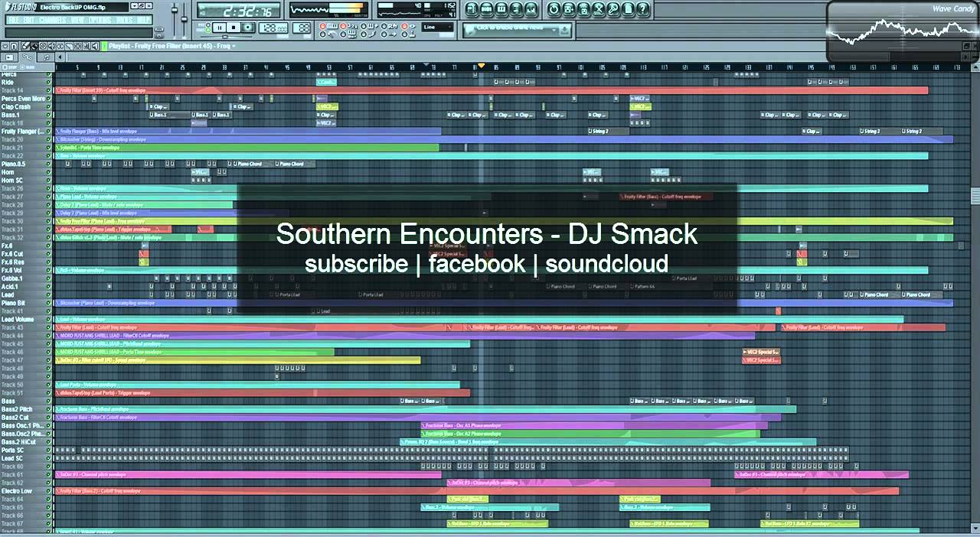This screenshot has width=980, height=537.
Task: Open the Step Sequencer view shortcut button
Action: (486, 9)
